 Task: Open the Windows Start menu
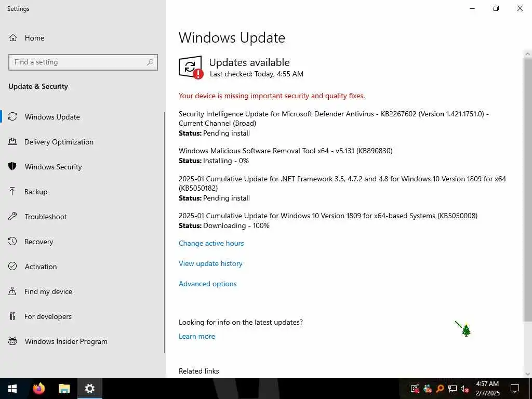pos(12,389)
